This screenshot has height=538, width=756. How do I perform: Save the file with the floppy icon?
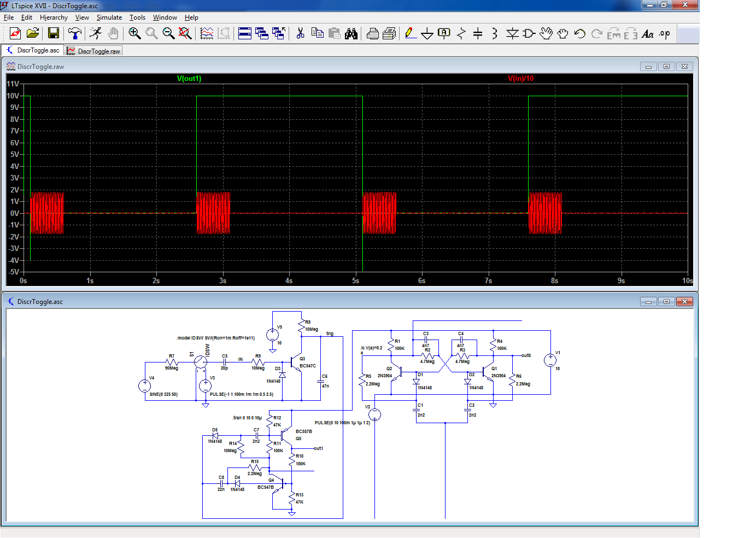coord(53,33)
